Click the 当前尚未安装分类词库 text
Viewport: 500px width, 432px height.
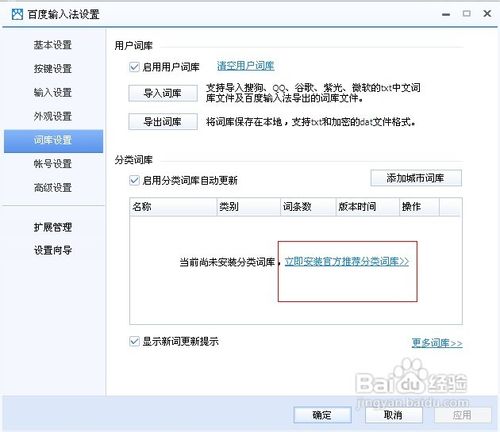point(227,262)
